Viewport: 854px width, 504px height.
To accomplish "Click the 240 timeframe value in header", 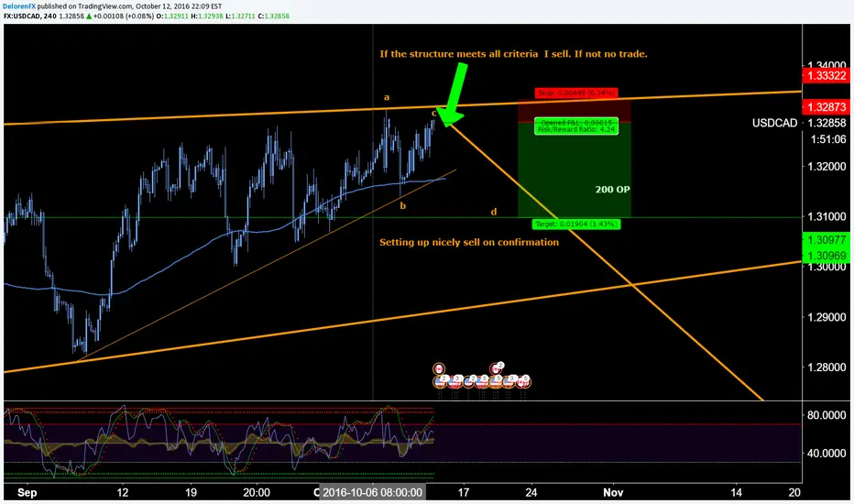I will [x=50, y=16].
